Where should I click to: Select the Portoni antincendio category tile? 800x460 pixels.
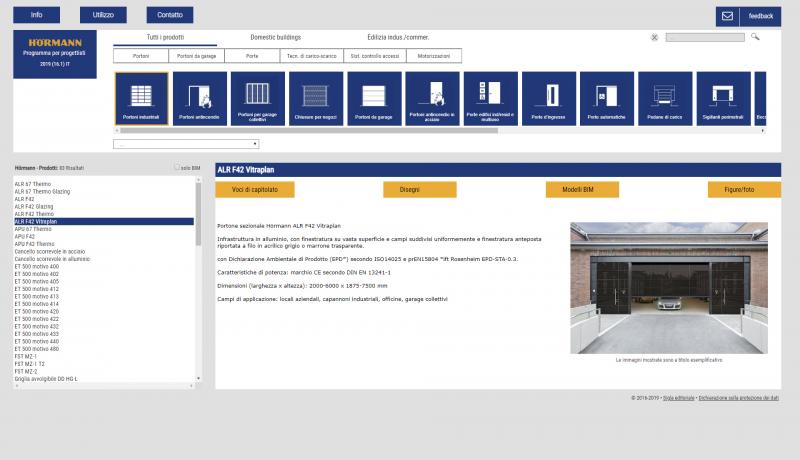point(199,98)
